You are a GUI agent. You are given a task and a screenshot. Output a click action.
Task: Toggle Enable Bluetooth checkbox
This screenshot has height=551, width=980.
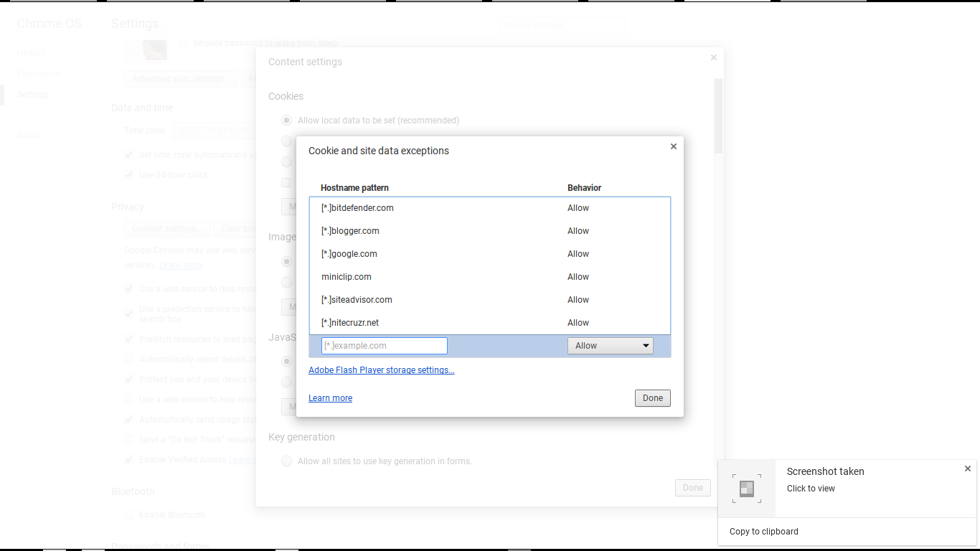click(x=129, y=515)
